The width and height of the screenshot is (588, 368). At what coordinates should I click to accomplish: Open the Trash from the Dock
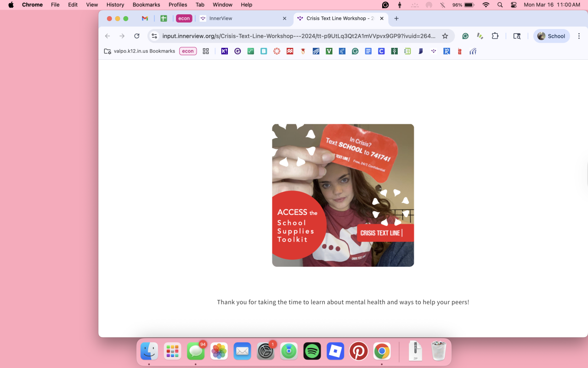point(439,351)
